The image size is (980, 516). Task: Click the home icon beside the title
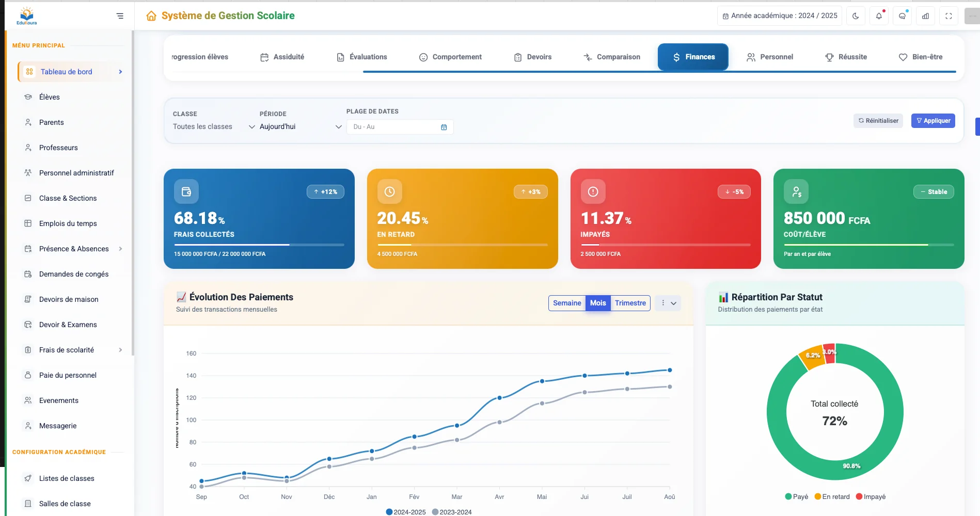tap(151, 16)
